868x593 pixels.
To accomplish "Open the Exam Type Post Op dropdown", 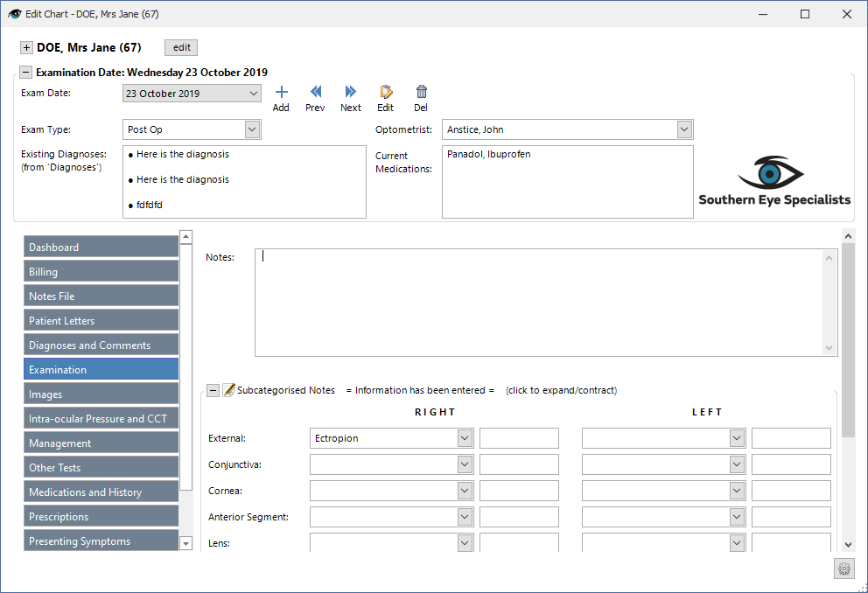I will [252, 129].
